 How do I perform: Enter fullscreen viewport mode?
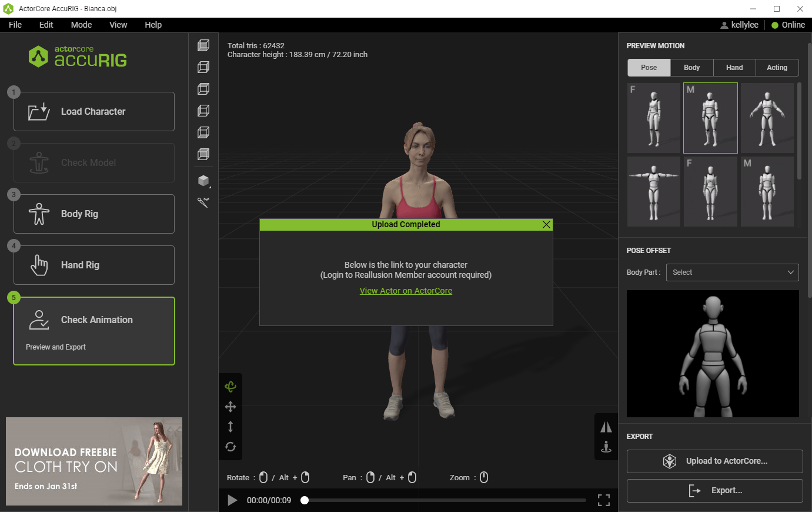coord(604,500)
